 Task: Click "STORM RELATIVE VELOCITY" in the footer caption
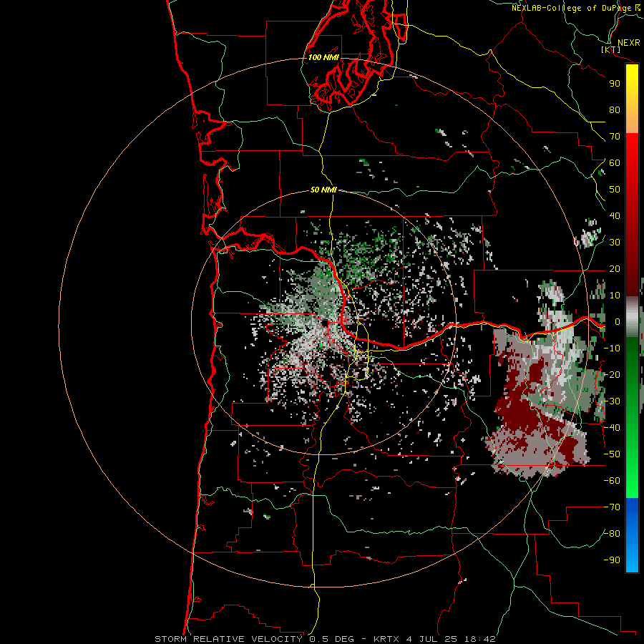click(228, 639)
